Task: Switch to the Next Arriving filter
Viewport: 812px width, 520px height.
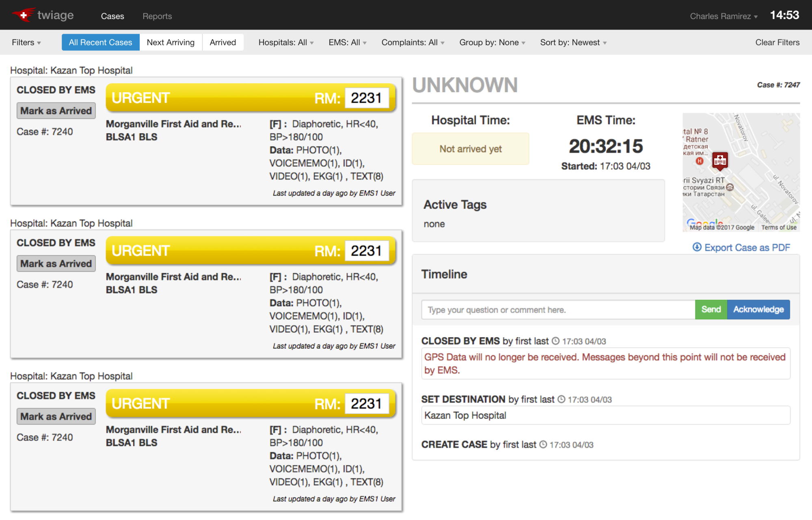Action: tap(171, 42)
